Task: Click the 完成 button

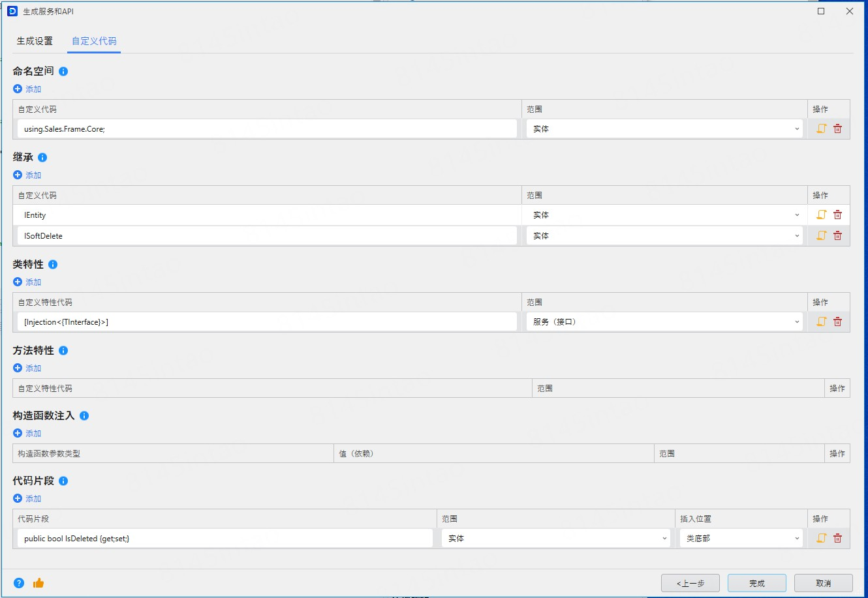Action: point(756,583)
